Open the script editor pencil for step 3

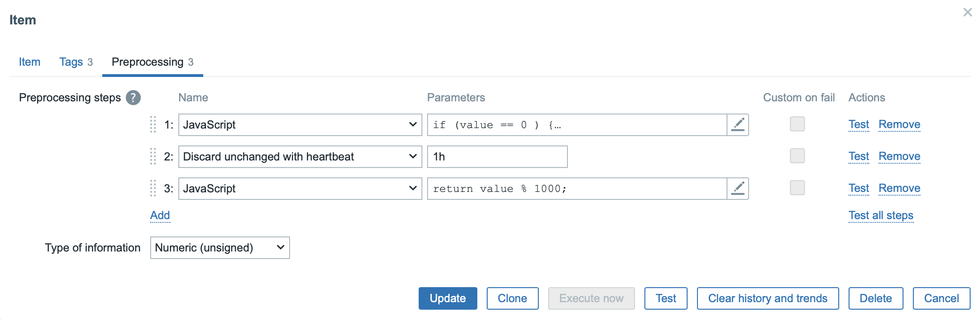738,189
